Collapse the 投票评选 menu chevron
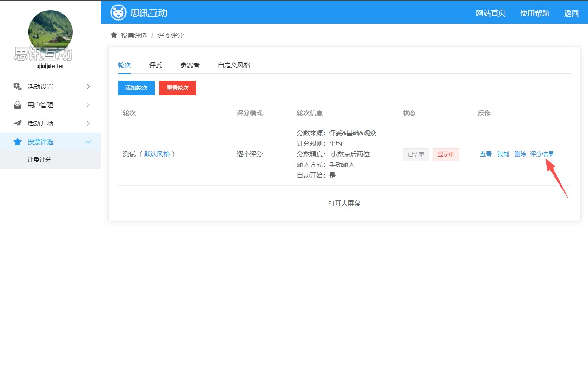The image size is (588, 367). point(88,142)
